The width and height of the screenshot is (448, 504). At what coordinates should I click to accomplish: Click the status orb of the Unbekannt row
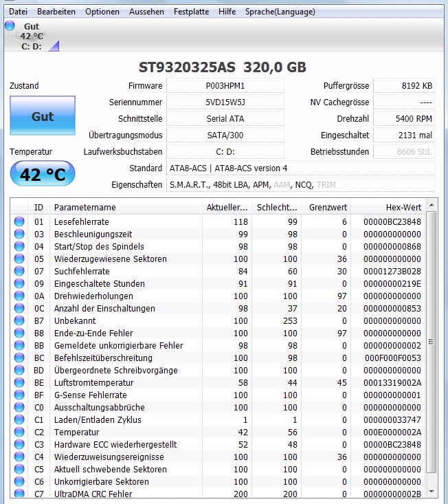click(x=19, y=320)
